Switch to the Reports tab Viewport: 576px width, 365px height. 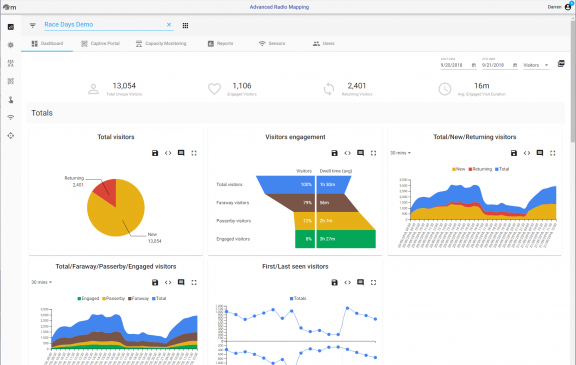tap(220, 44)
